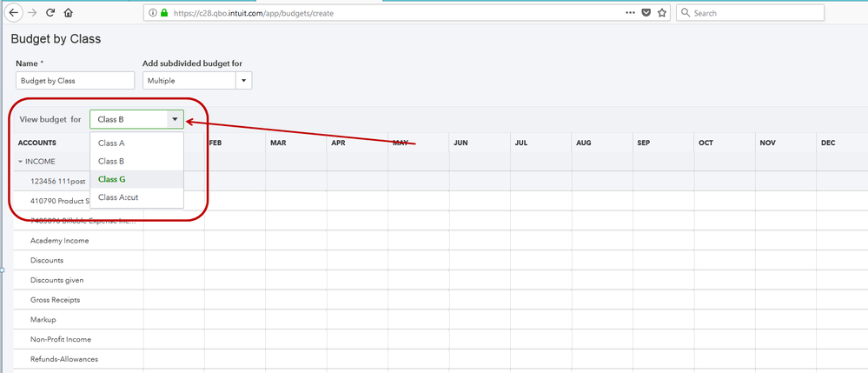Click the SEP column header

pyautogui.click(x=644, y=143)
